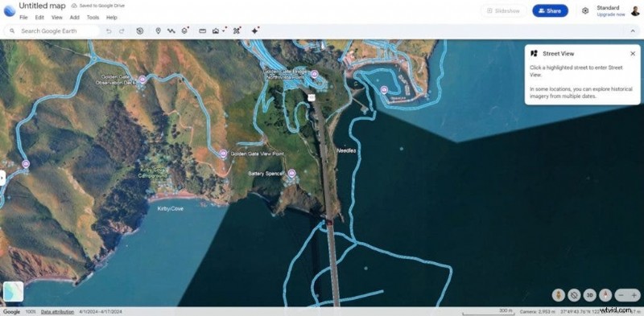
Task: Open the user account avatar
Action: coord(635,11)
